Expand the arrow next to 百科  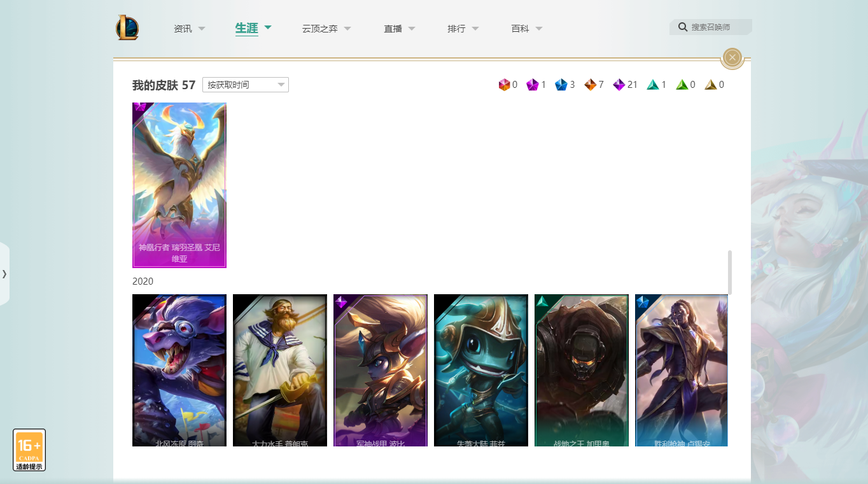pyautogui.click(x=539, y=29)
